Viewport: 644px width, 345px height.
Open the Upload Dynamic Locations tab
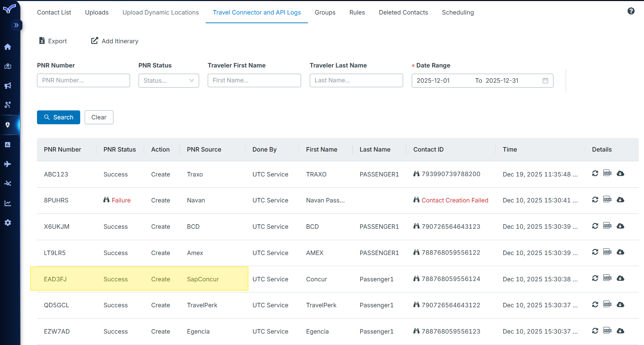pos(160,12)
